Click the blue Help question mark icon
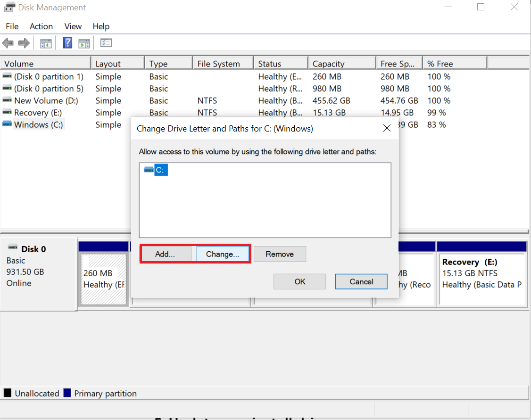 point(67,42)
